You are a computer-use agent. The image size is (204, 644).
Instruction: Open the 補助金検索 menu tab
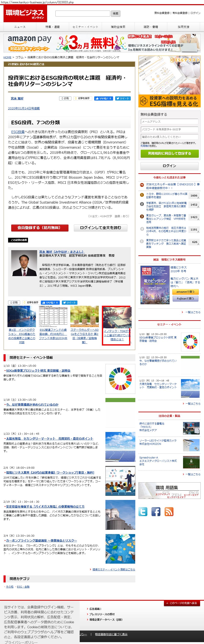[x=118, y=27]
